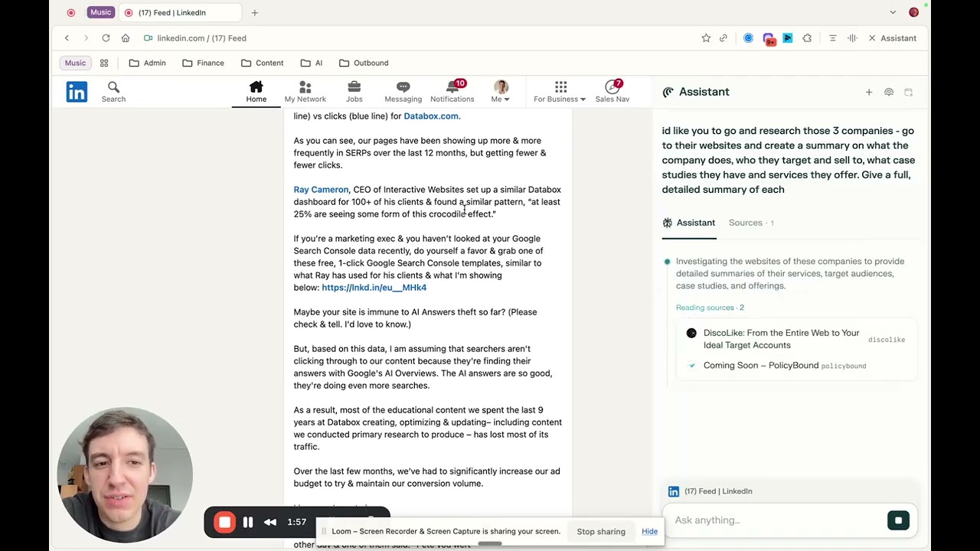Open the reader lines icon in toolbar
The image size is (980, 551).
pos(832,38)
